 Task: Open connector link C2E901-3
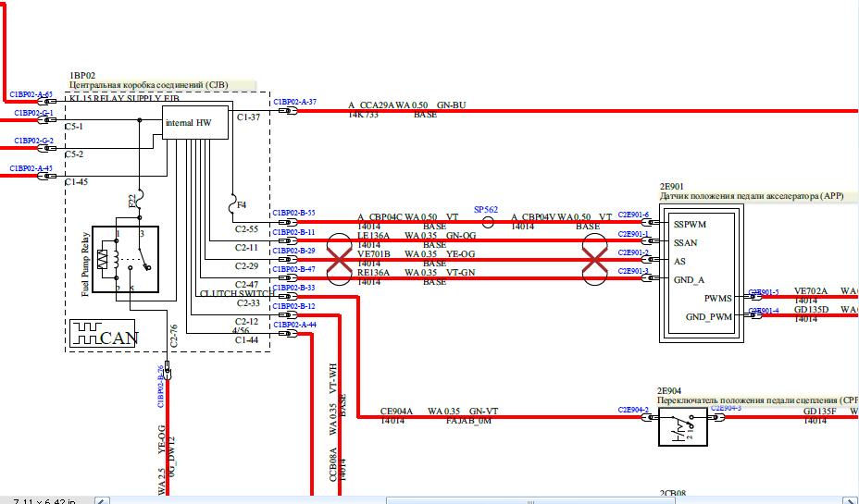coord(633,271)
